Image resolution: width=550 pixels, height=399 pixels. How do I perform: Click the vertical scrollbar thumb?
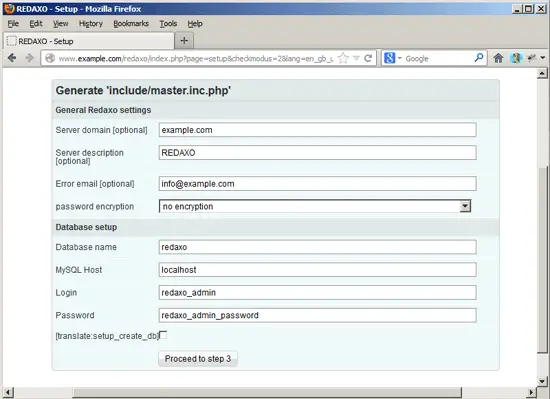[542, 260]
